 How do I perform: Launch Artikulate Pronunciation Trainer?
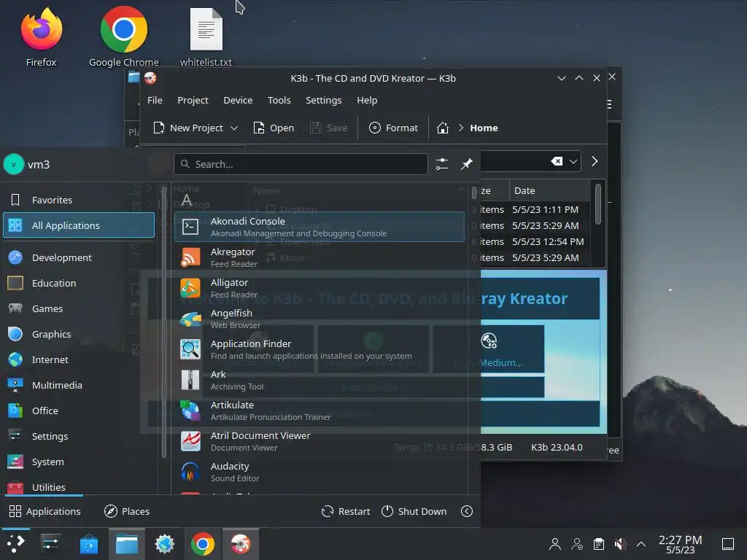coord(320,411)
